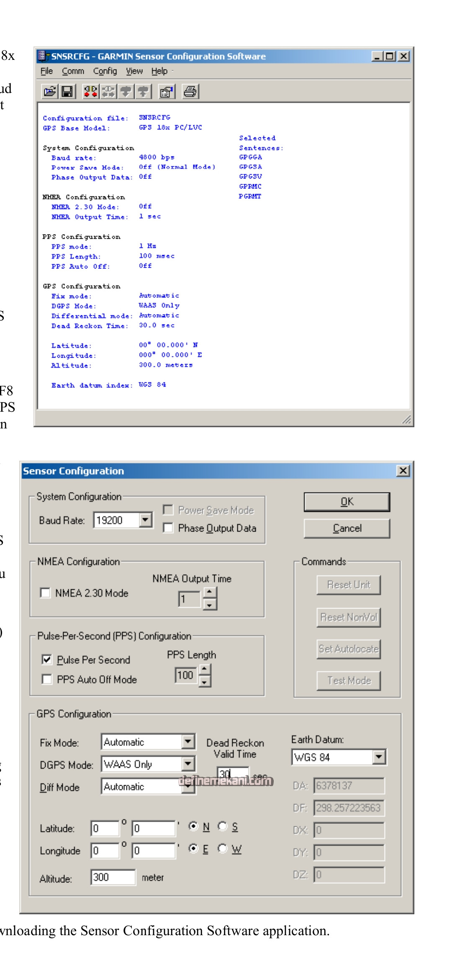Enable the Phase Output Data checkbox
452x980 pixels.
(168, 528)
